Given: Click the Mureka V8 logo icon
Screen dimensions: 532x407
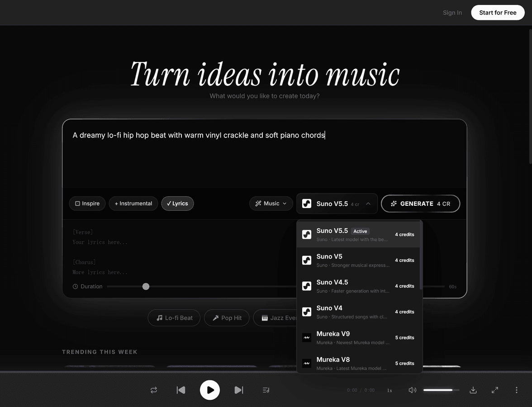Looking at the screenshot, I should pyautogui.click(x=307, y=363).
